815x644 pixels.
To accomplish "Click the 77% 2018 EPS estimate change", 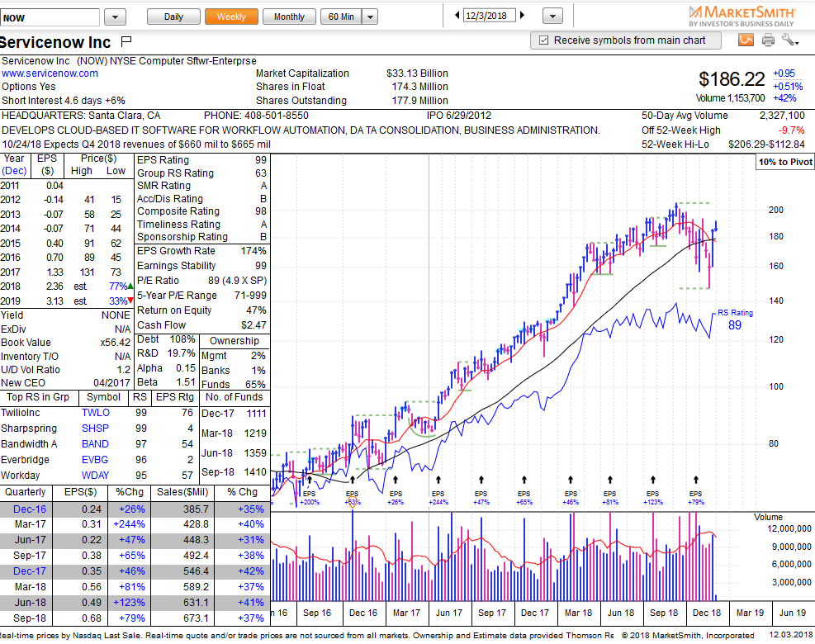I will point(118,286).
